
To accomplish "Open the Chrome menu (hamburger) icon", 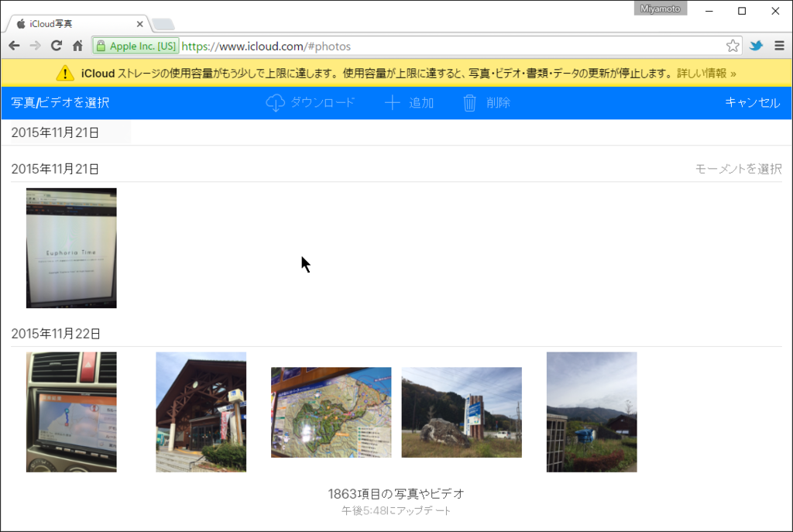I will coord(779,46).
